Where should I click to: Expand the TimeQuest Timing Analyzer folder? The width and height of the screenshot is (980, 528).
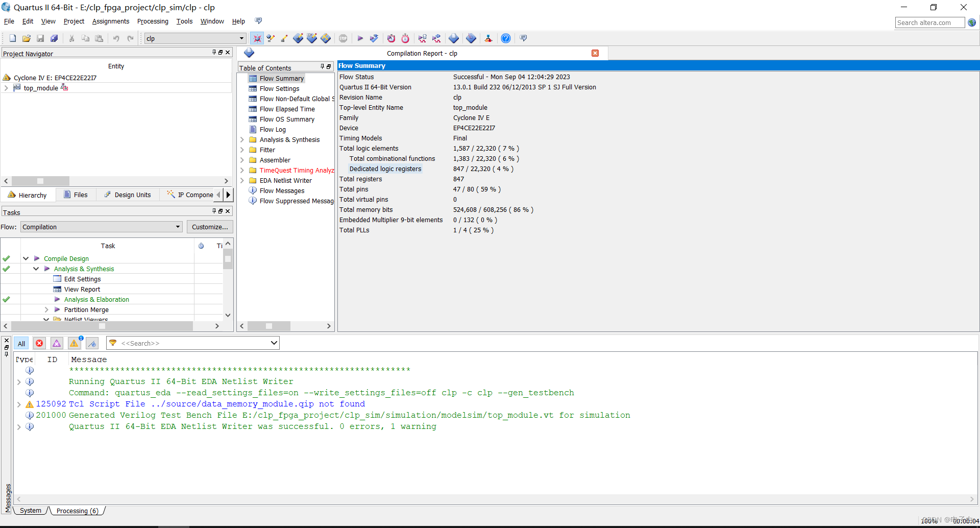242,170
